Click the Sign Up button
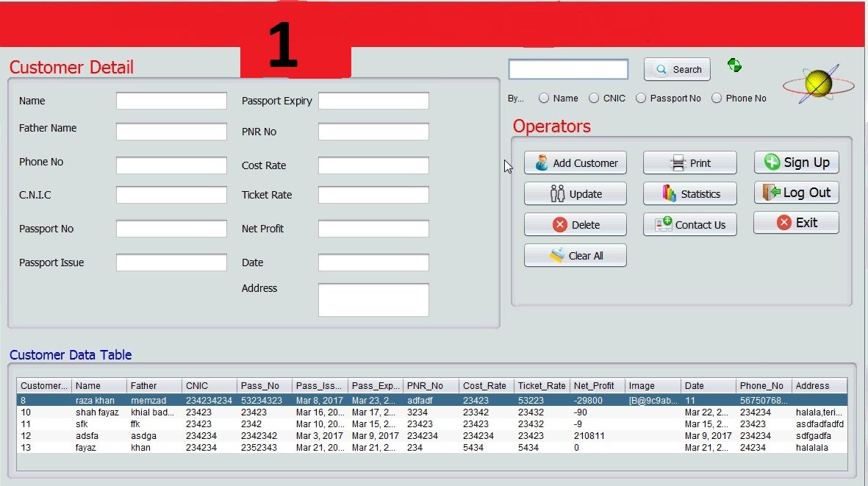Image resolution: width=868 pixels, height=486 pixels. [796, 162]
